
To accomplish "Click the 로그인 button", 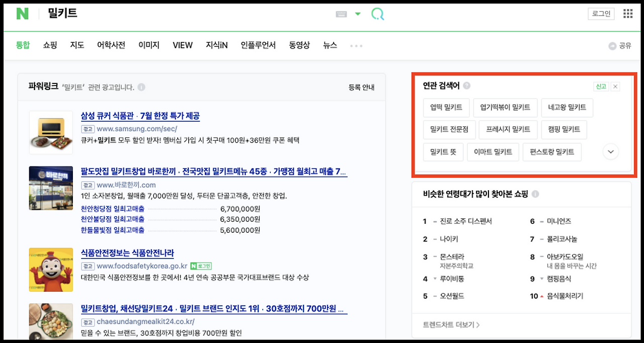I will (x=601, y=14).
